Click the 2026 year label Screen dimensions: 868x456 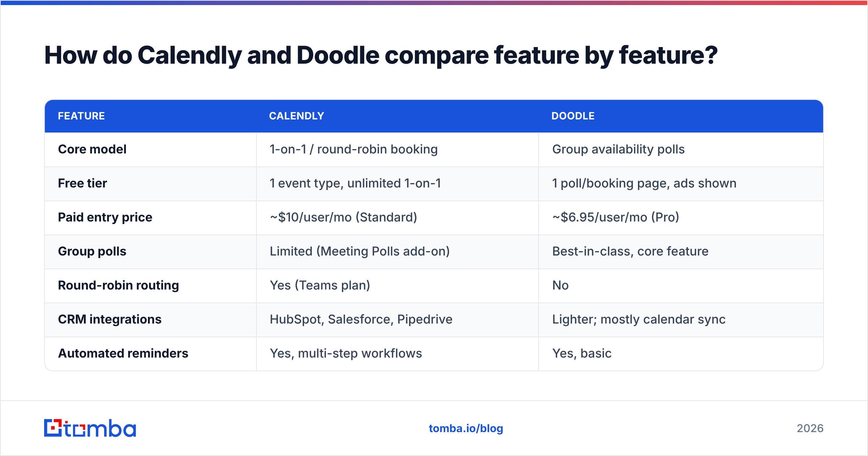pyautogui.click(x=810, y=428)
